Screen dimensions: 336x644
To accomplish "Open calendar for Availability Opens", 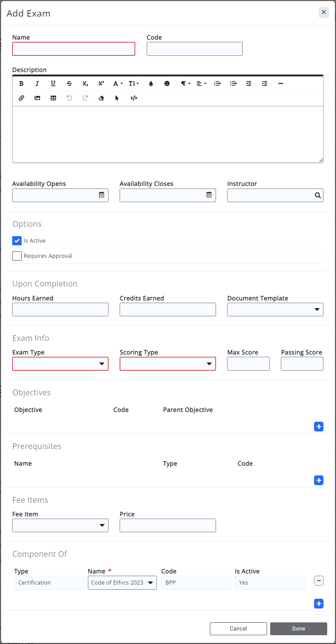I will (x=101, y=195).
